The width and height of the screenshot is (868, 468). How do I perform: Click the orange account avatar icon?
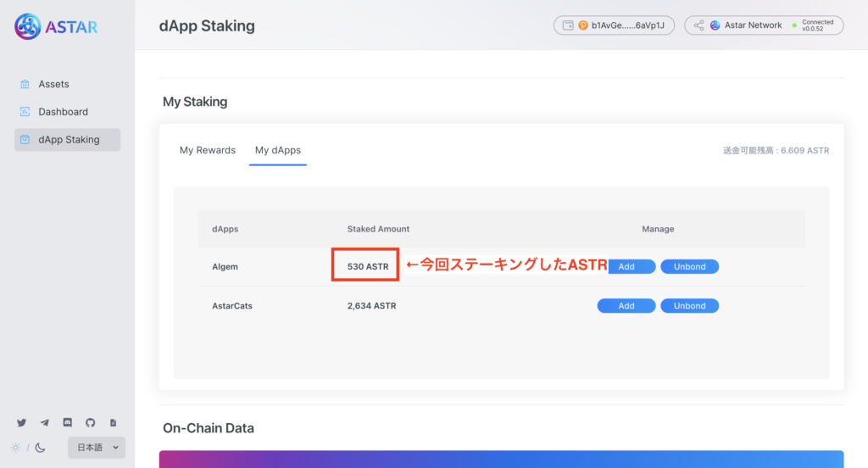pos(583,25)
